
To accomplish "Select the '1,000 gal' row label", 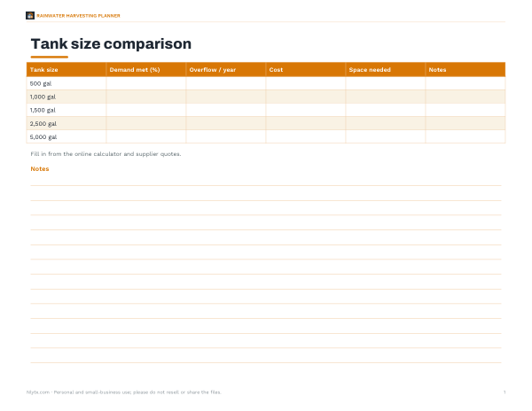I will (x=43, y=97).
